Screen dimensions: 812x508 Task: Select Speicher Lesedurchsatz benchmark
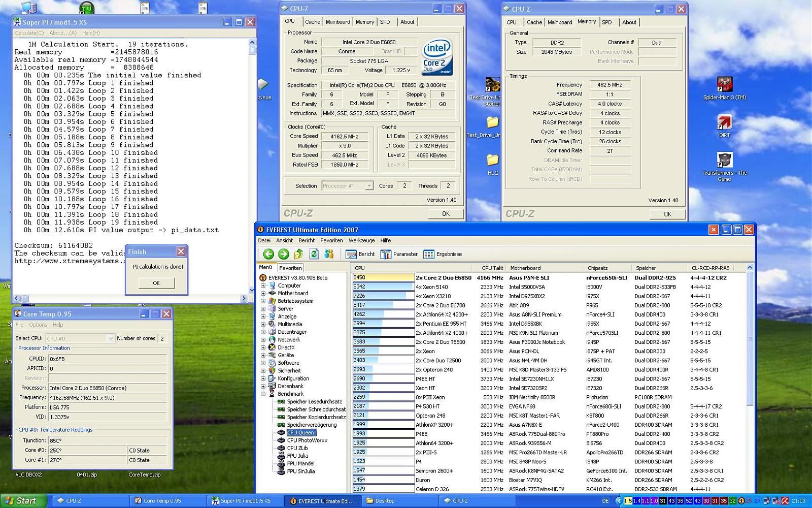(314, 402)
